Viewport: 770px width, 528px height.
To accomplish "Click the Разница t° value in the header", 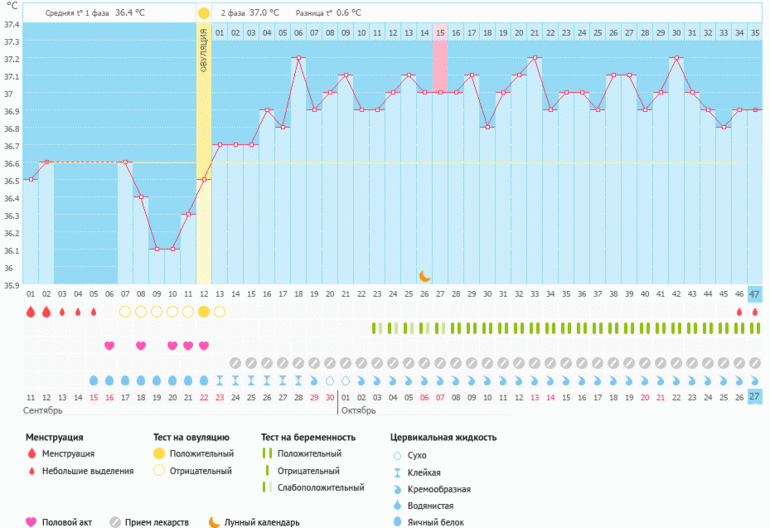I will (x=349, y=13).
